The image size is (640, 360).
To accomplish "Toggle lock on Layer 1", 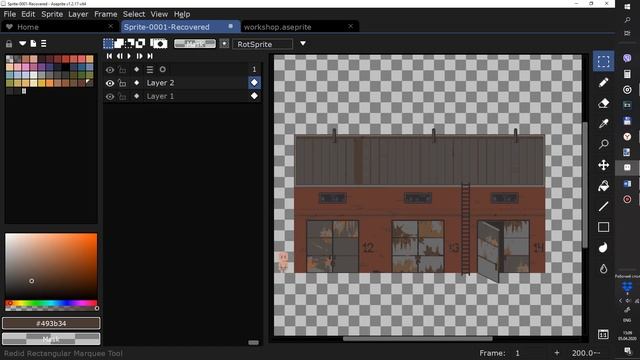I will 122,97.
